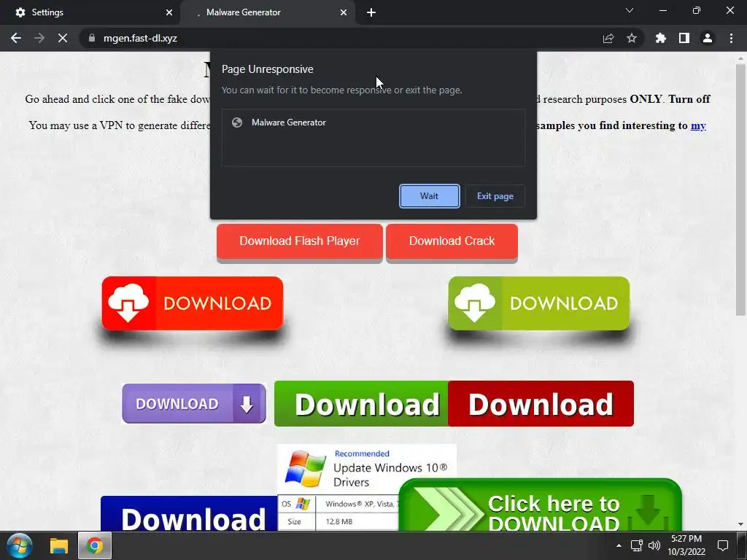Click the Download Flash Player button
Image resolution: width=747 pixels, height=560 pixels.
click(300, 241)
